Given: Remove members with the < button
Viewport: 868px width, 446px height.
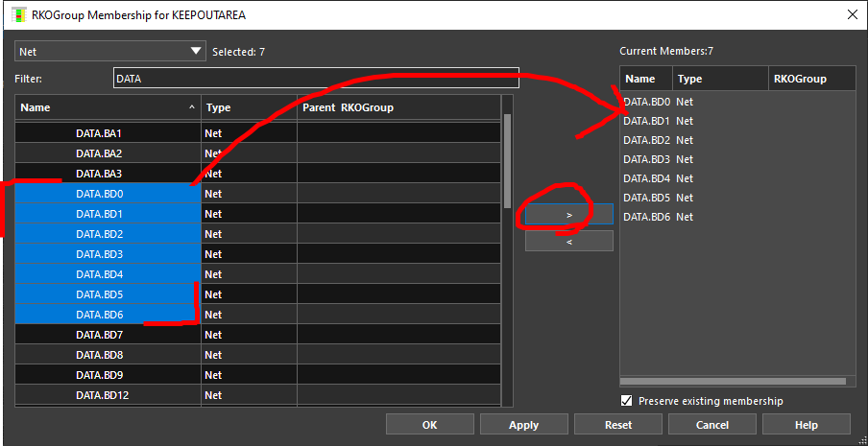Looking at the screenshot, I should [569, 241].
